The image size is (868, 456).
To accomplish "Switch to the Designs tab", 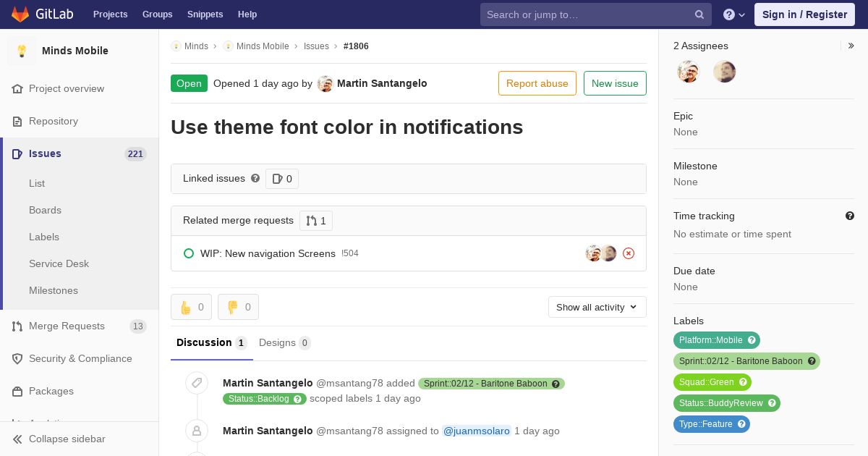I will tap(284, 342).
